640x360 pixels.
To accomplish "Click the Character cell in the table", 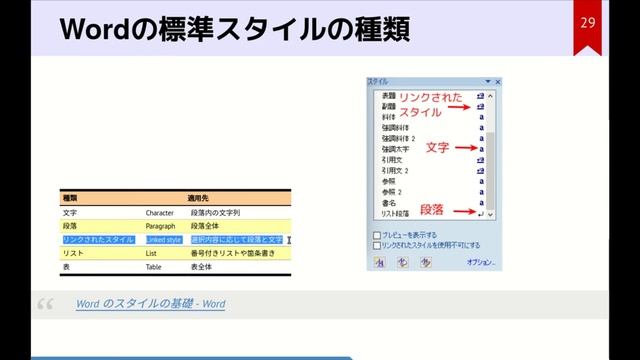I will coord(160,213).
